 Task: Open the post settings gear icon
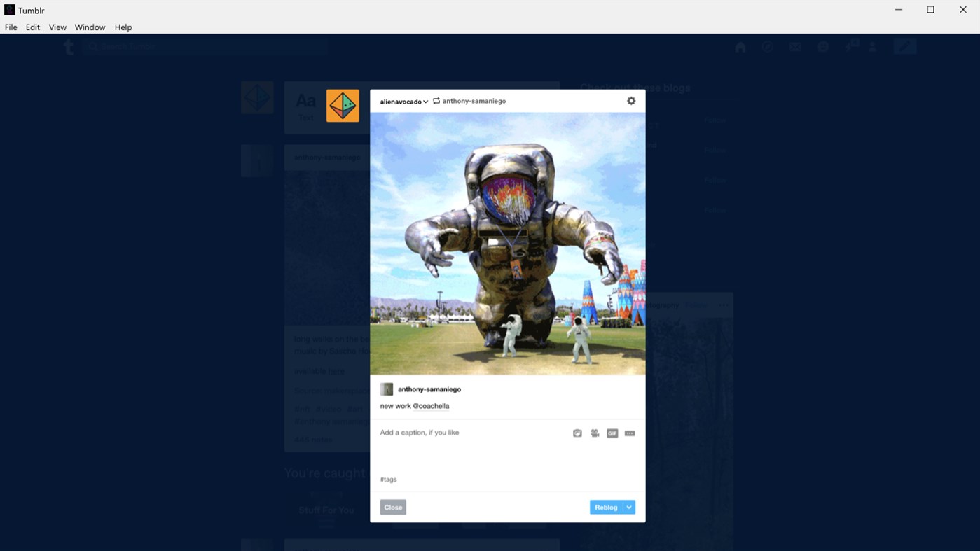pyautogui.click(x=631, y=100)
